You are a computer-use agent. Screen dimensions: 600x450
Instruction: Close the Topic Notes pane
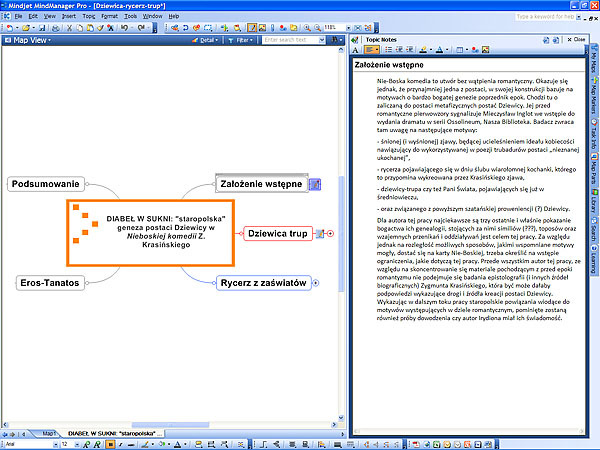[576, 39]
